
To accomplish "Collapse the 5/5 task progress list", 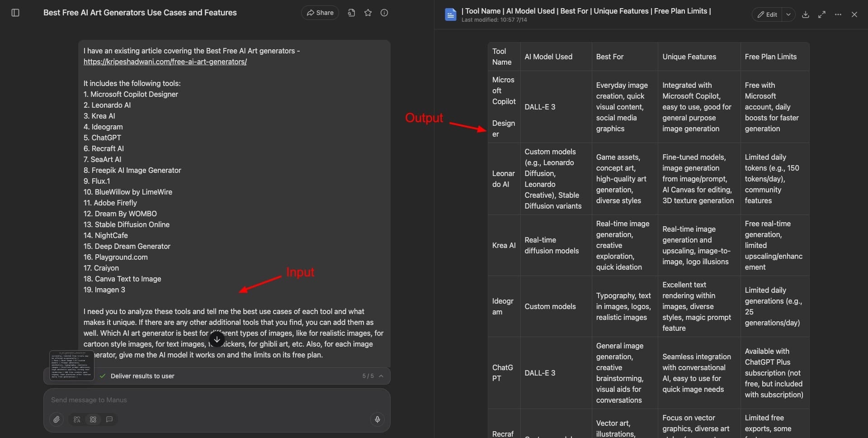I will click(381, 376).
